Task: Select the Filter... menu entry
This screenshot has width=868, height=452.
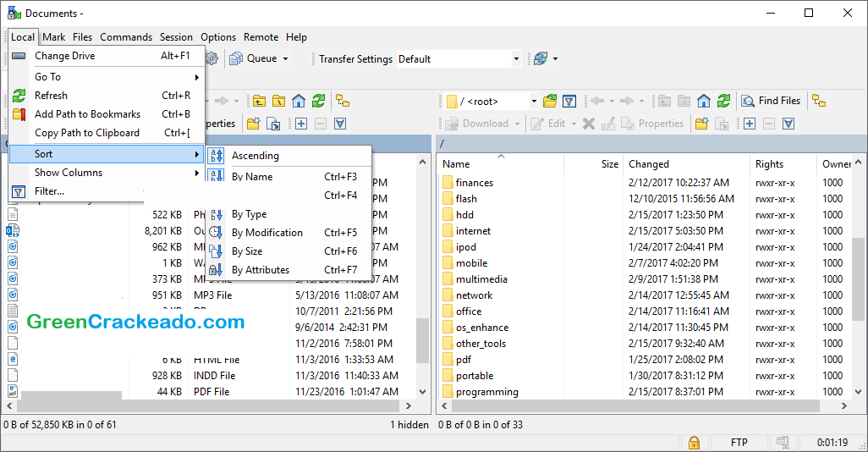Action: [x=77, y=191]
